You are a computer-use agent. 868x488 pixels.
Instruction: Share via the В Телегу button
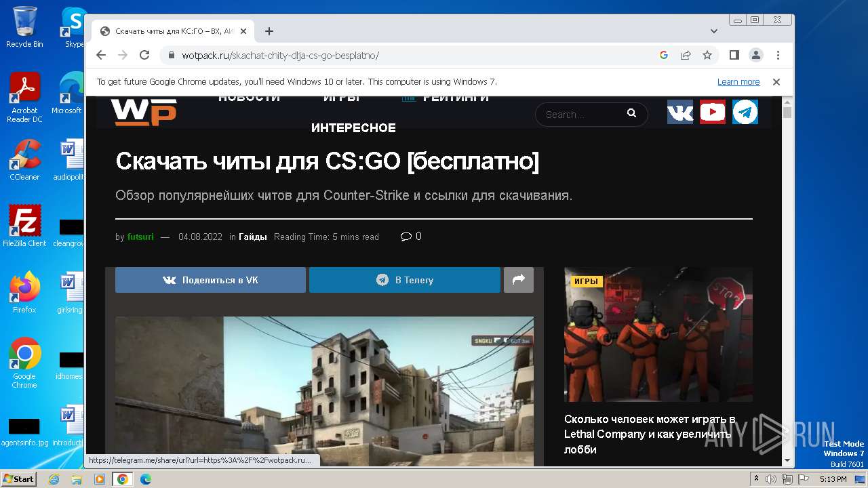[405, 280]
